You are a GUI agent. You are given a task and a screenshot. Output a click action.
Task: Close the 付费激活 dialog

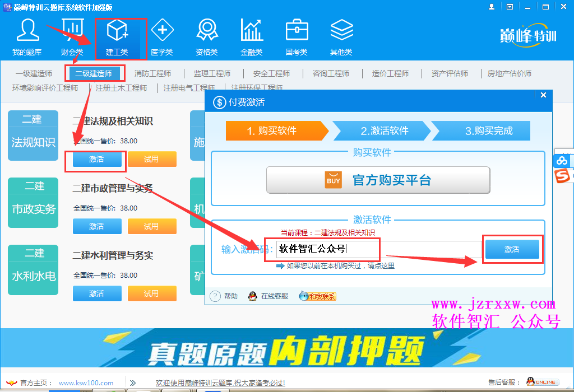(x=543, y=95)
